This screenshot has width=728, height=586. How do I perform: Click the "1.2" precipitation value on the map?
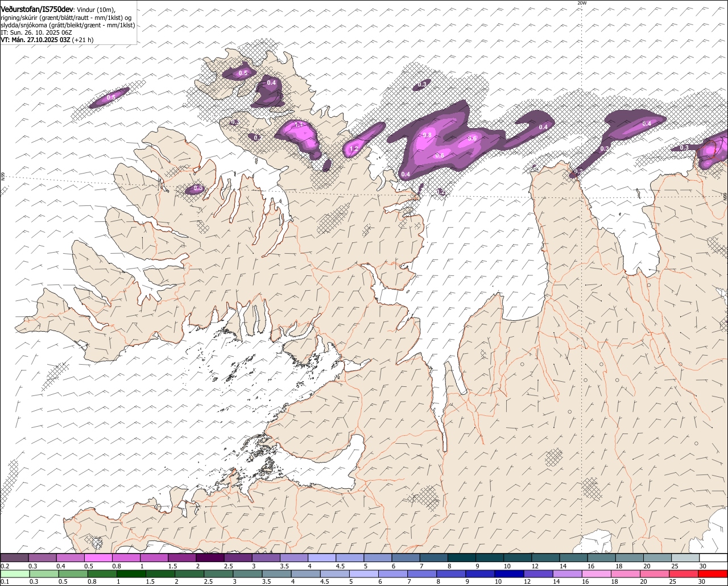pyautogui.click(x=354, y=149)
